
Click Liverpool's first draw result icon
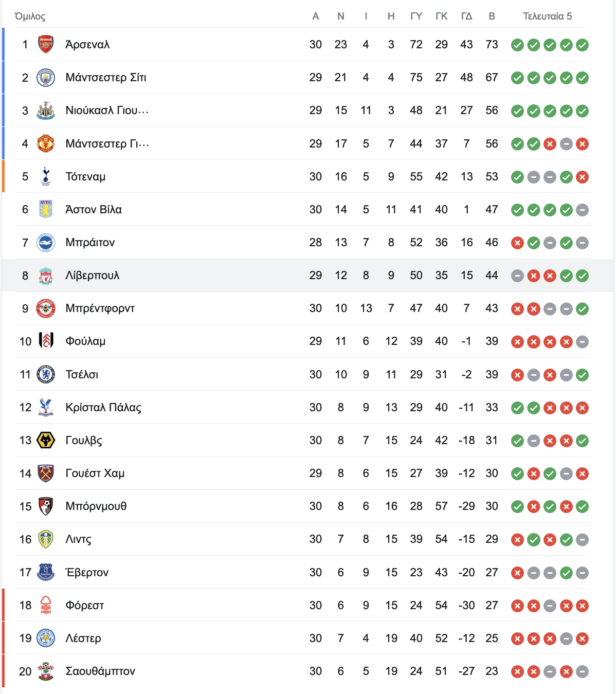[x=517, y=276]
